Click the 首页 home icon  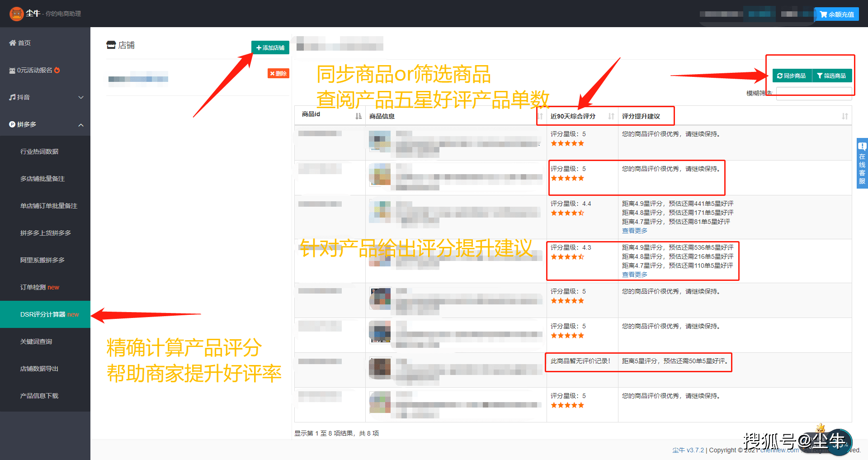(12, 43)
